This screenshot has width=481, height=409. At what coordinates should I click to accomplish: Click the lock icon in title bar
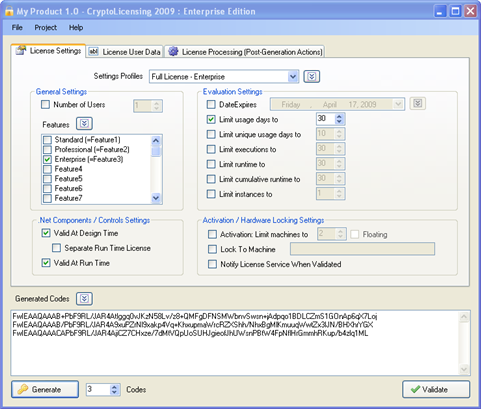coord(9,11)
